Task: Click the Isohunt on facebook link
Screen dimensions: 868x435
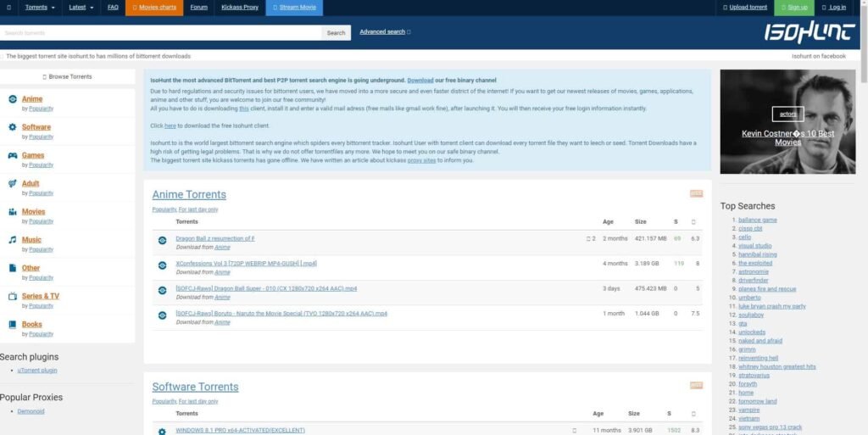Action: (x=818, y=56)
